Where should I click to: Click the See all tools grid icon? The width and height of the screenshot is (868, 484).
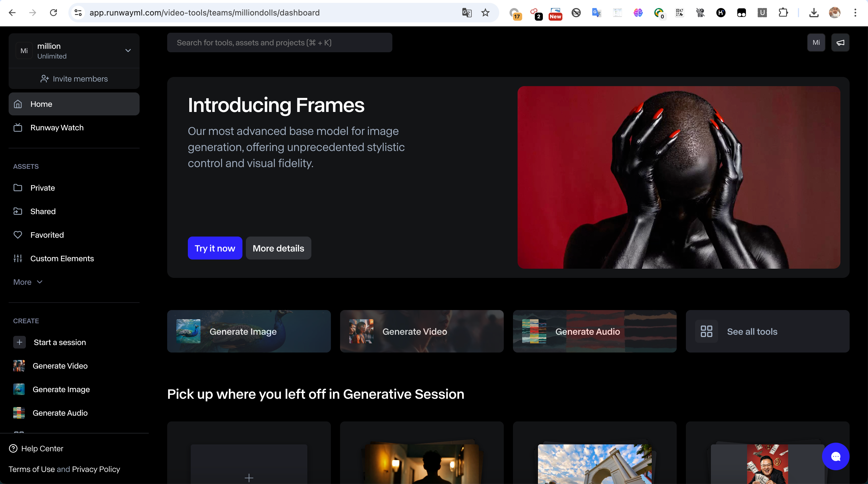pyautogui.click(x=706, y=332)
